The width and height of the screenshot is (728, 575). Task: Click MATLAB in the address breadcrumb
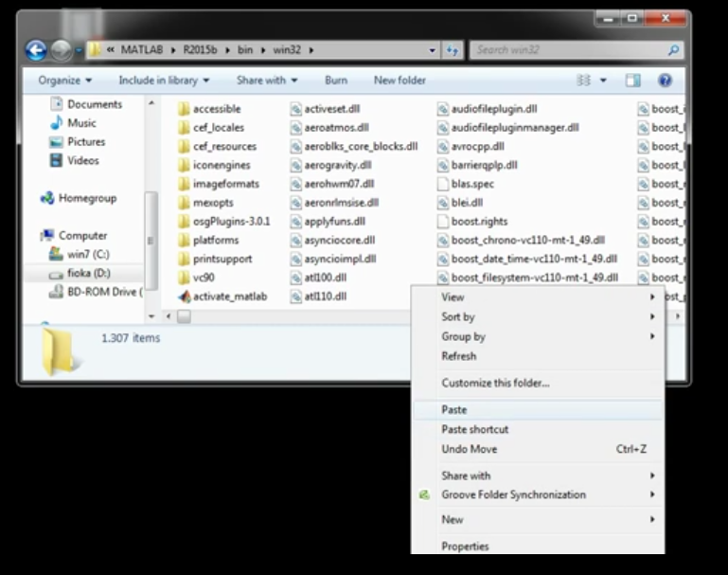click(142, 49)
